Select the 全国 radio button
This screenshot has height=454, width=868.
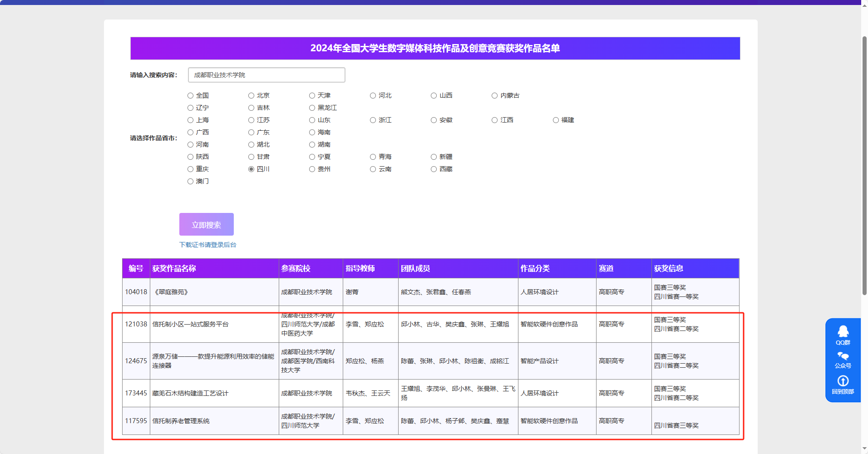191,95
